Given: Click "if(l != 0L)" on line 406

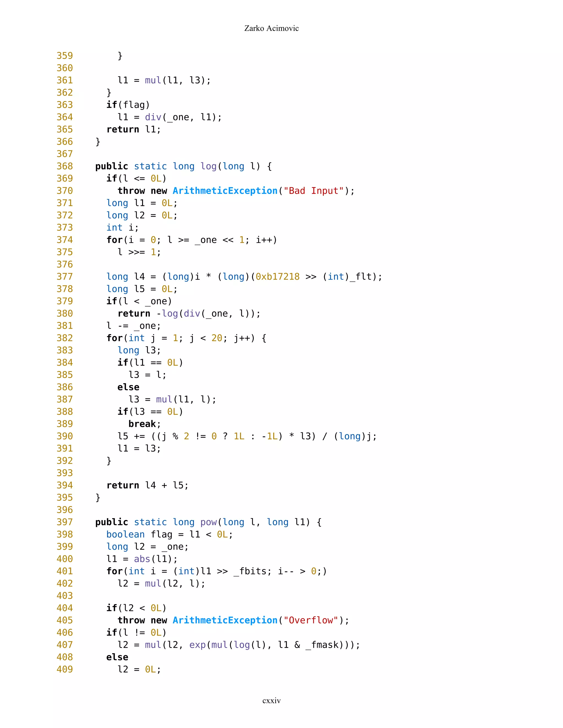Looking at the screenshot, I should point(136,633).
